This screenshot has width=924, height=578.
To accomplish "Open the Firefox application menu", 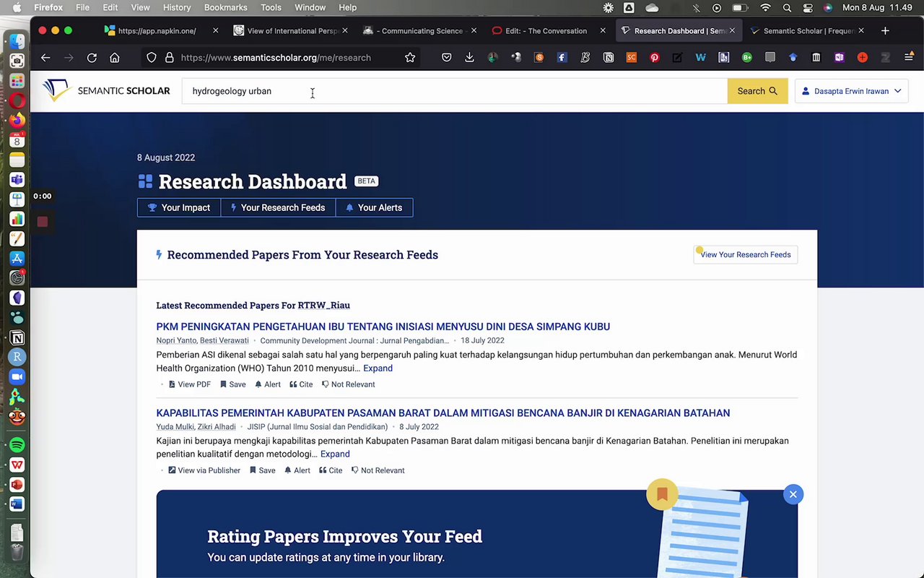I will pyautogui.click(x=909, y=58).
